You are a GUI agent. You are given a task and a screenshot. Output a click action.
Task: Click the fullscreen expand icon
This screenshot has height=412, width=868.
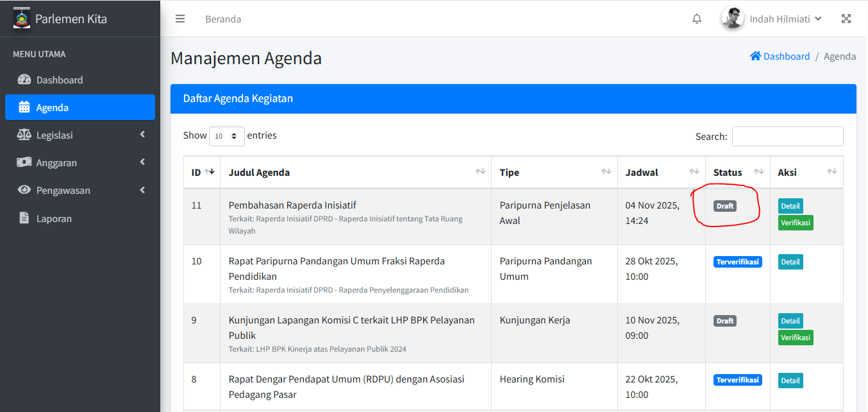(x=846, y=19)
